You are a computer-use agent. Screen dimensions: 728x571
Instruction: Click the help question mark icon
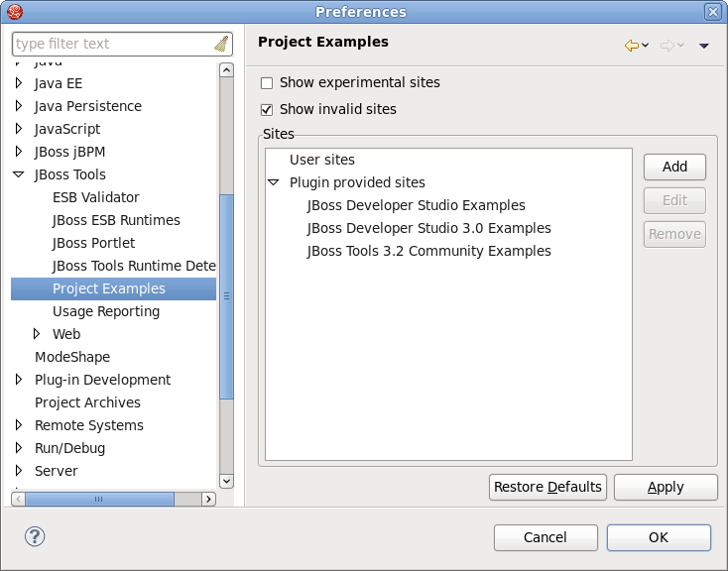coord(35,536)
